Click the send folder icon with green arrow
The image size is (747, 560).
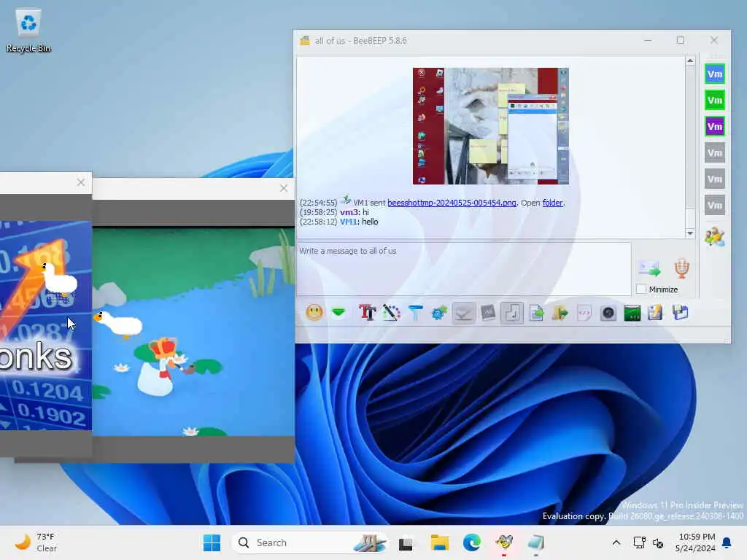click(x=560, y=313)
